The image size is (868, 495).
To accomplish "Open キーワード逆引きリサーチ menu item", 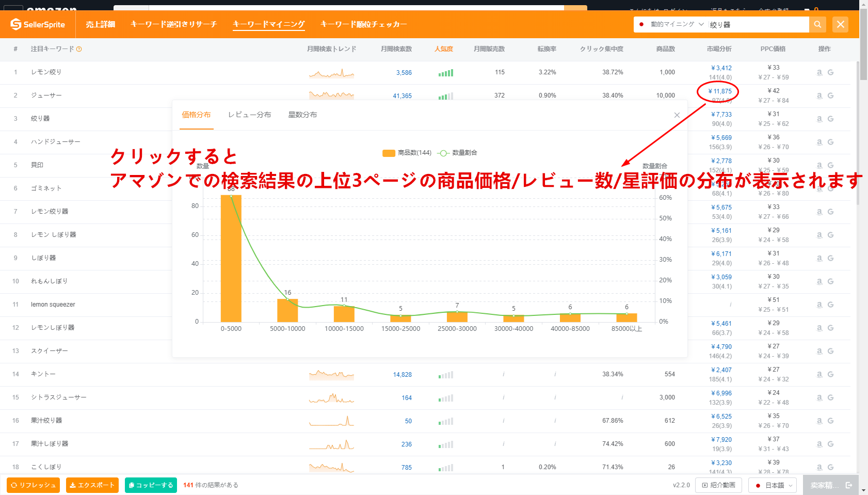I will click(x=173, y=24).
